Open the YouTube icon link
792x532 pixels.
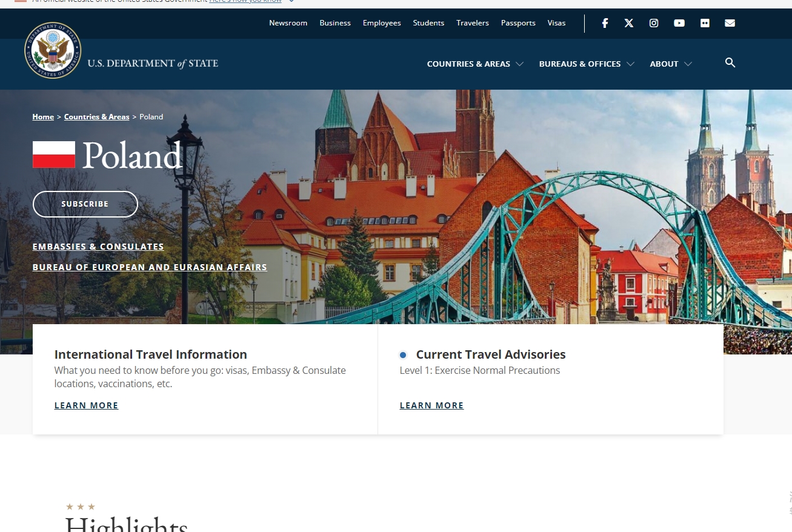[x=679, y=23]
